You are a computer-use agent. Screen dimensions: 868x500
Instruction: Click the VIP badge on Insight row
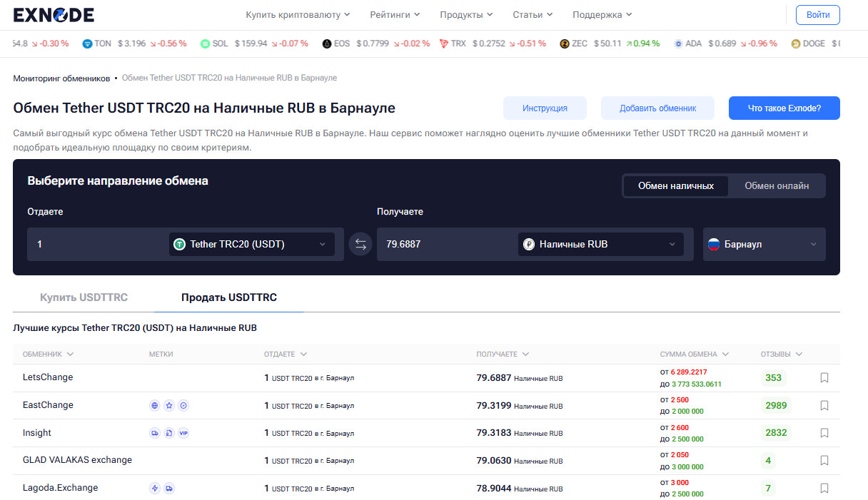[x=183, y=433]
